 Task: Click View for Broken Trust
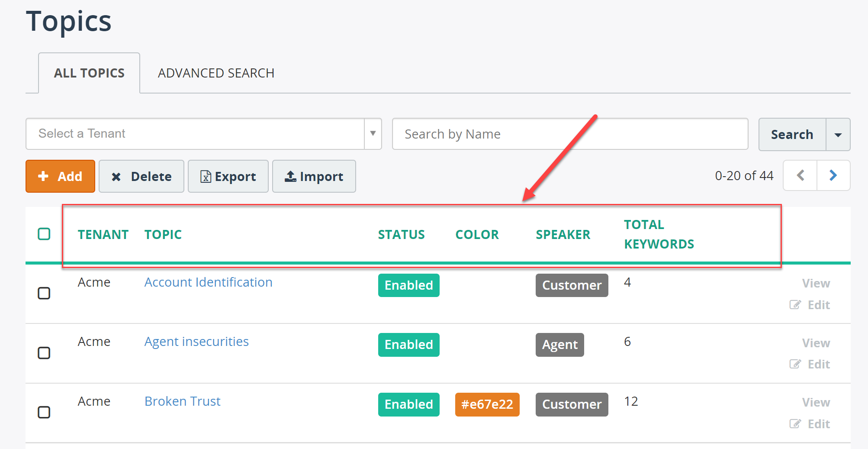coord(816,402)
